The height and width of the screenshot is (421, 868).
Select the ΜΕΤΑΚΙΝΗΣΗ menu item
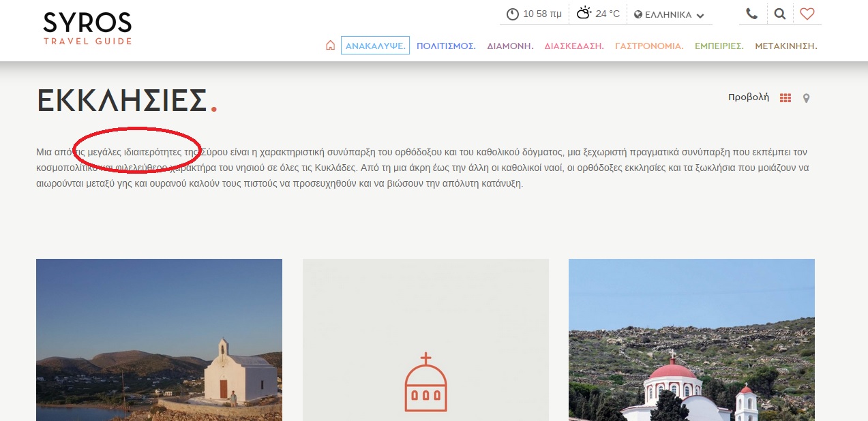[x=785, y=46]
